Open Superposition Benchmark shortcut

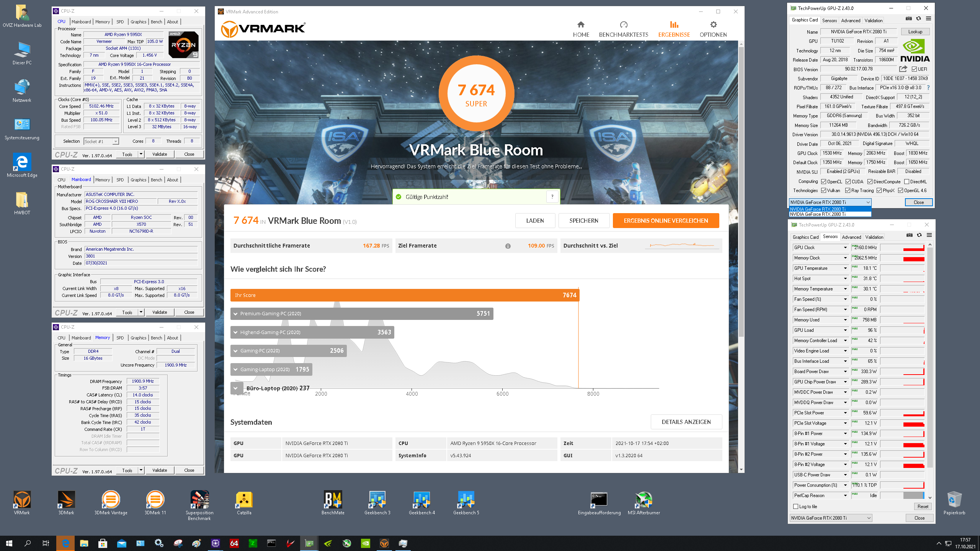(x=199, y=505)
